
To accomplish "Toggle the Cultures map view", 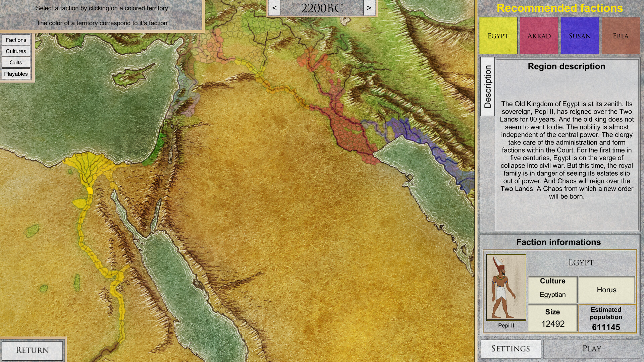I will pos(16,51).
